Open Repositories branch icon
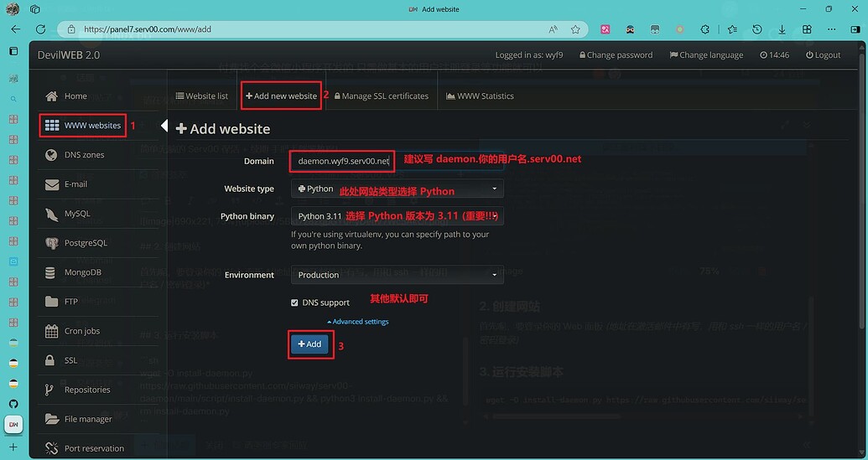 click(49, 390)
